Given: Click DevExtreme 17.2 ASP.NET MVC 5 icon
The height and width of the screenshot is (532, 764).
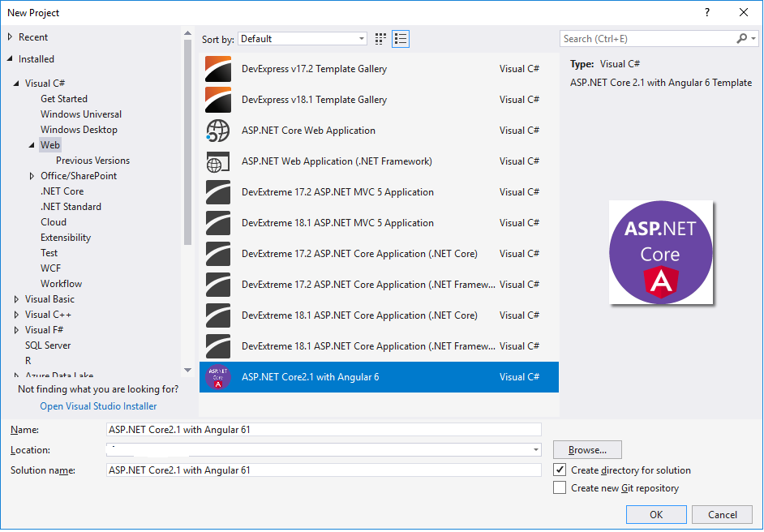Looking at the screenshot, I should coord(218,192).
